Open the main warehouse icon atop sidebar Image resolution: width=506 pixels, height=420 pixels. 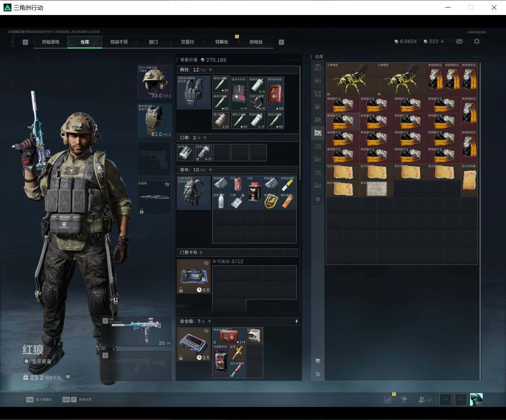(318, 68)
